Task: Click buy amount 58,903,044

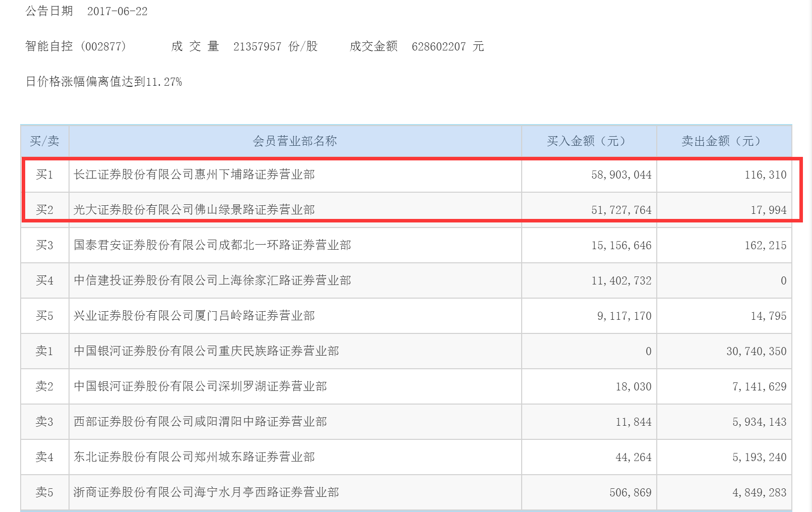Action: (x=621, y=175)
